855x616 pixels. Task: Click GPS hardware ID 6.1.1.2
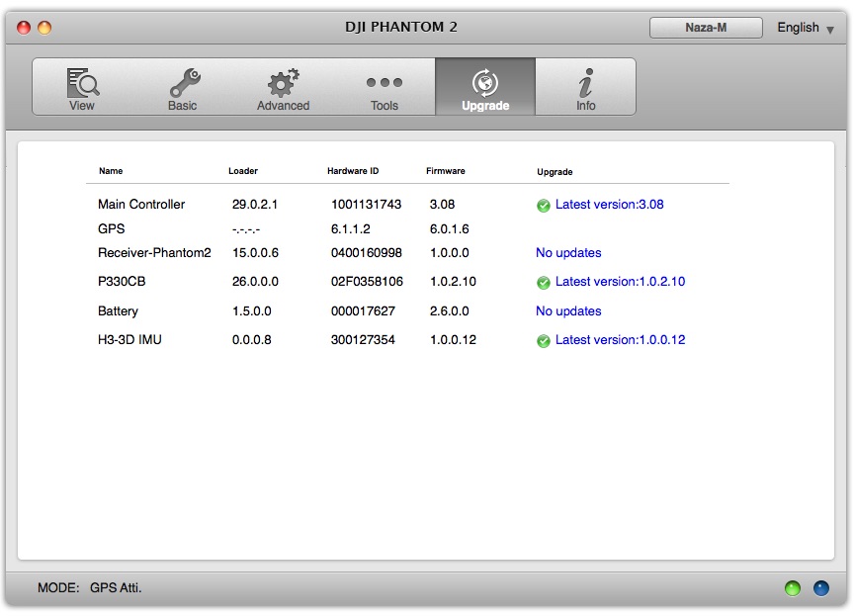(x=351, y=229)
